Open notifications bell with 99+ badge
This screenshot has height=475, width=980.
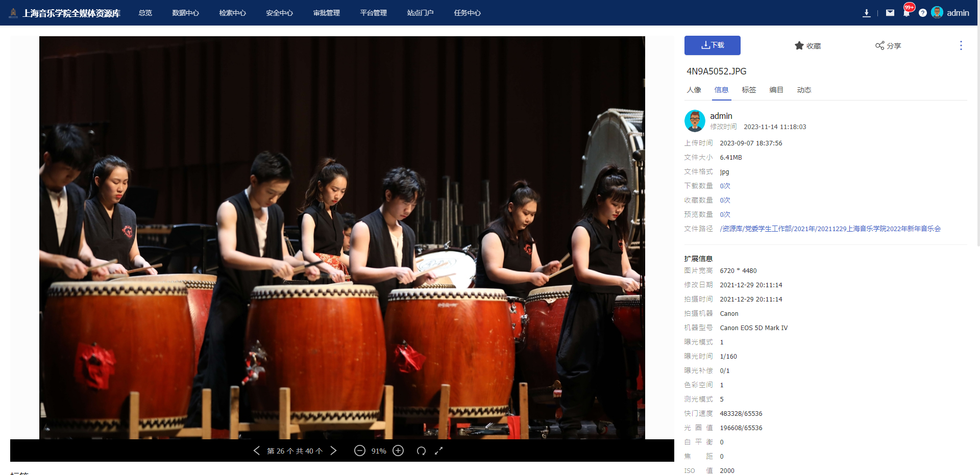coord(906,12)
